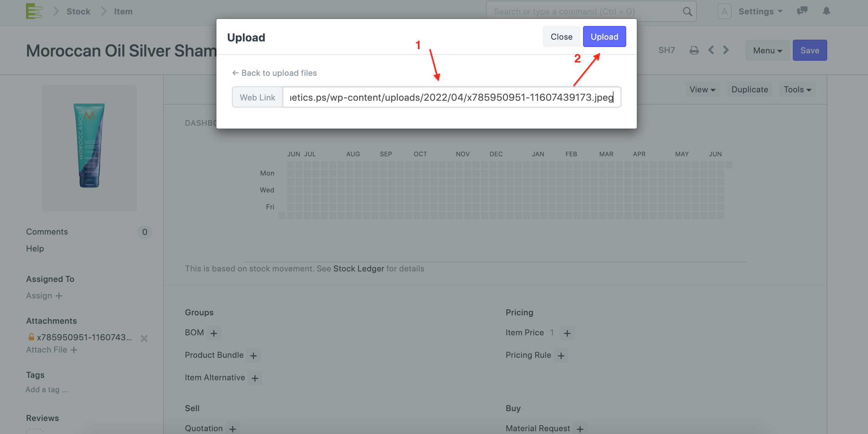Image resolution: width=868 pixels, height=434 pixels.
Task: Add new Product Bundle plus icon
Action: (x=253, y=356)
